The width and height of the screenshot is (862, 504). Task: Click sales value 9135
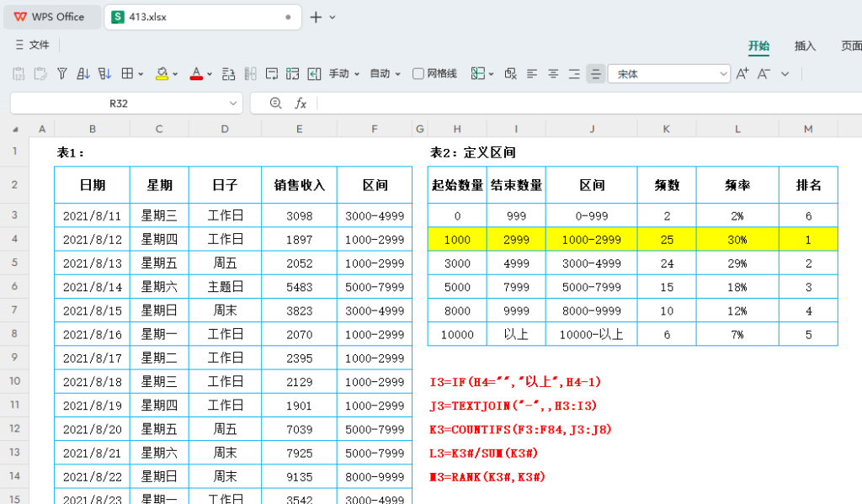click(x=299, y=476)
